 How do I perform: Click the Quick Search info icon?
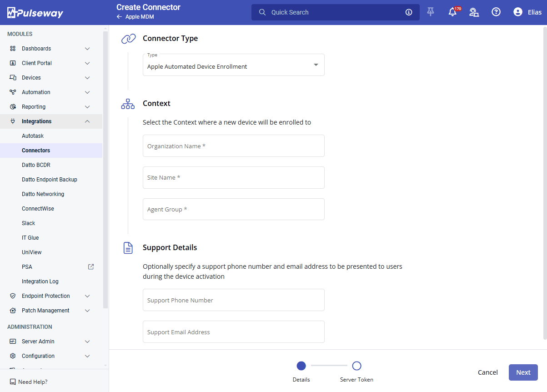click(x=409, y=12)
